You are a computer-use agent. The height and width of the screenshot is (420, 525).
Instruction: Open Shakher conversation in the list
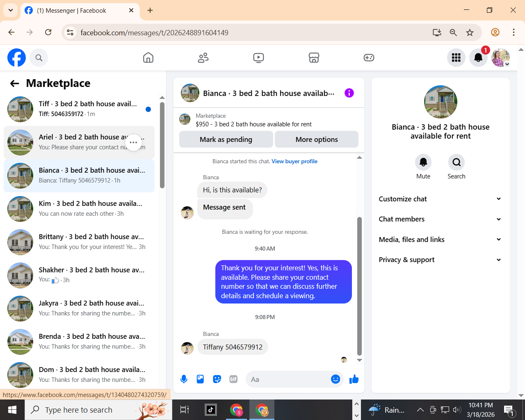coord(79,275)
